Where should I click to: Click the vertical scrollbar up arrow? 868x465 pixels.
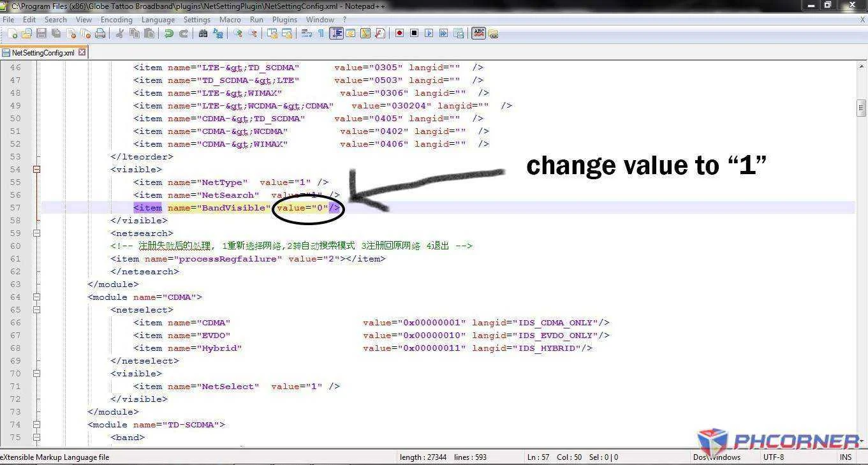click(x=861, y=67)
